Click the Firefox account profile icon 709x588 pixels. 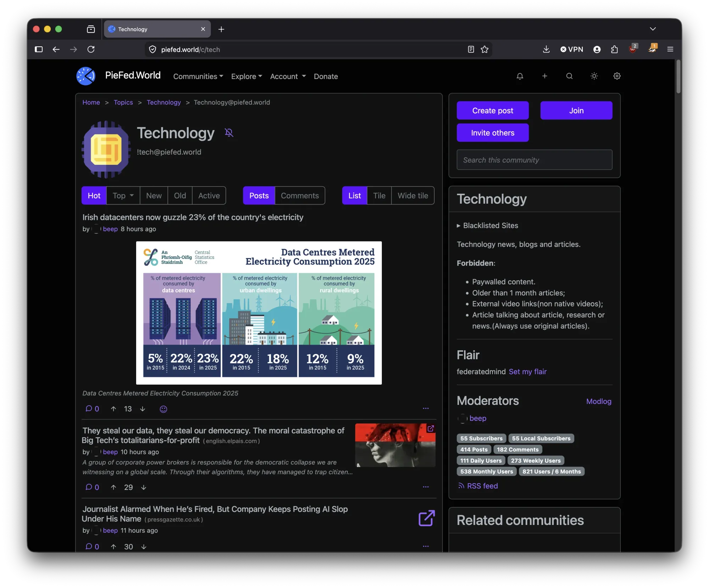[x=597, y=49]
